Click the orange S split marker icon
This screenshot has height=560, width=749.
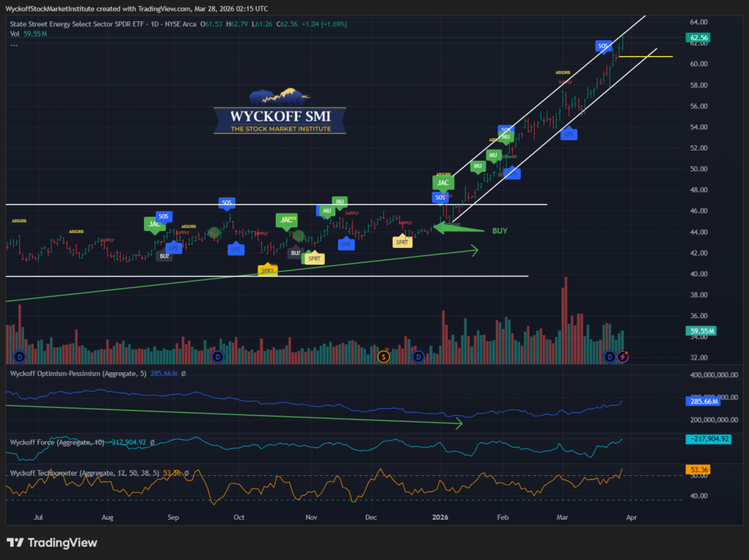383,356
